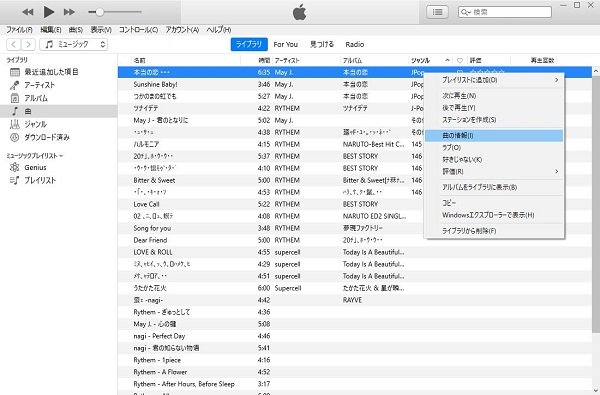600x395 pixels.
Task: Select the Sunshine Baby! song row
Action: 355,84
